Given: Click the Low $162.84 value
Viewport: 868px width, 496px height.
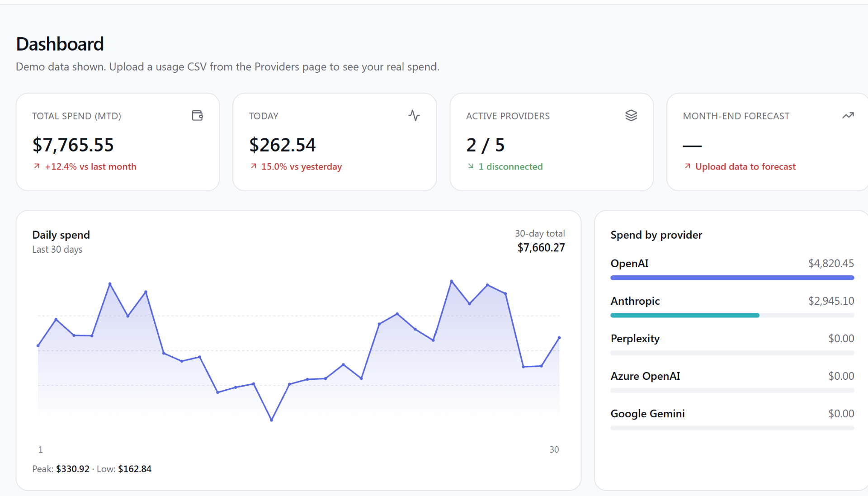Looking at the screenshot, I should tap(135, 469).
